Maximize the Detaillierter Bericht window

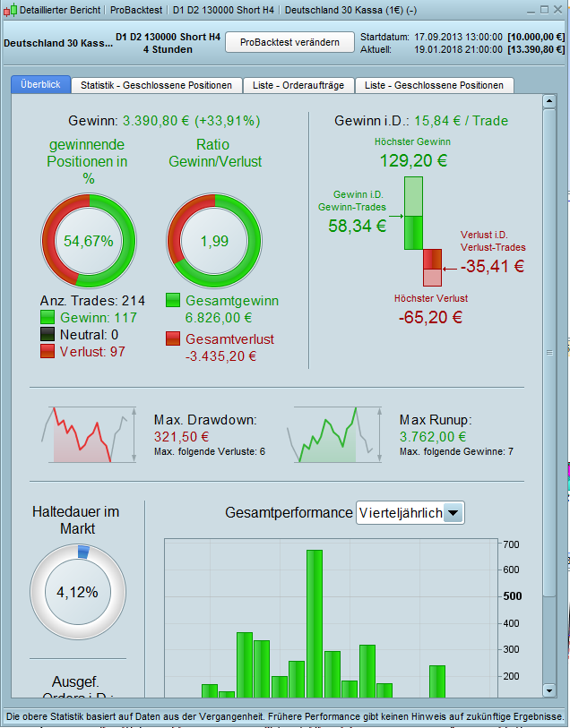coord(544,10)
